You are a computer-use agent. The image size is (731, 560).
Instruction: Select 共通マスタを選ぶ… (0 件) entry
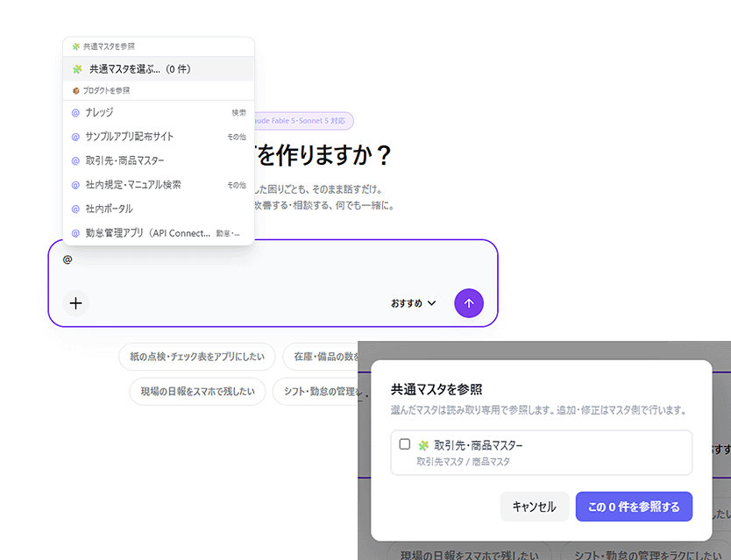(159, 69)
